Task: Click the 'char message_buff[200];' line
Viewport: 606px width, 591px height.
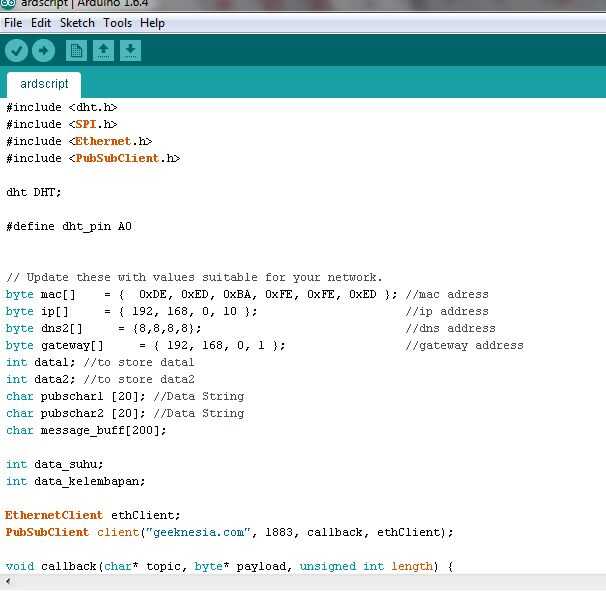Action: tap(86, 431)
